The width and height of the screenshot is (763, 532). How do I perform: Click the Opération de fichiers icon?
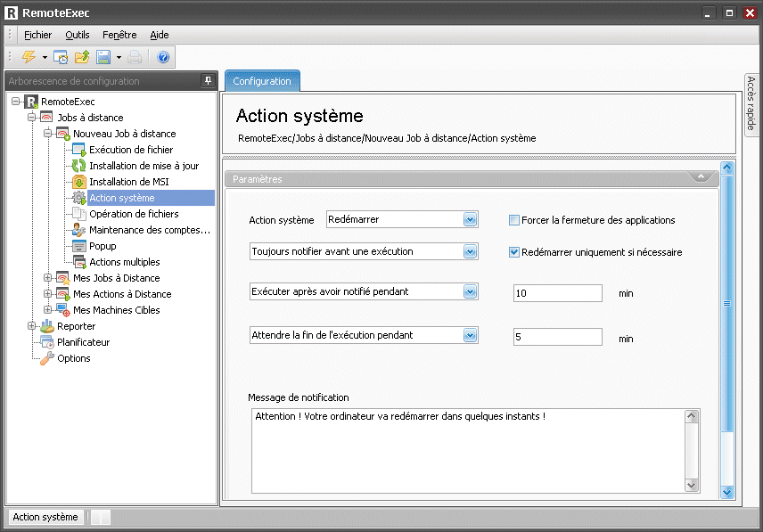pos(78,214)
